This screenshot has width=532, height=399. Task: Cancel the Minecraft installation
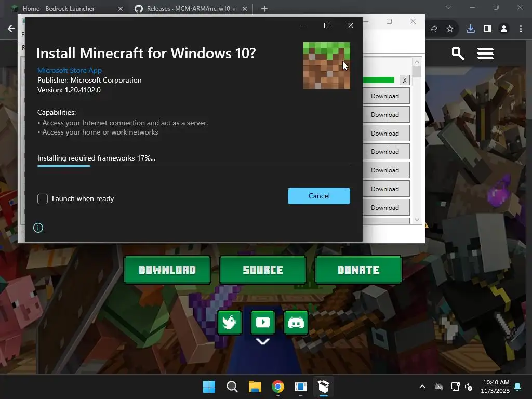coord(318,196)
